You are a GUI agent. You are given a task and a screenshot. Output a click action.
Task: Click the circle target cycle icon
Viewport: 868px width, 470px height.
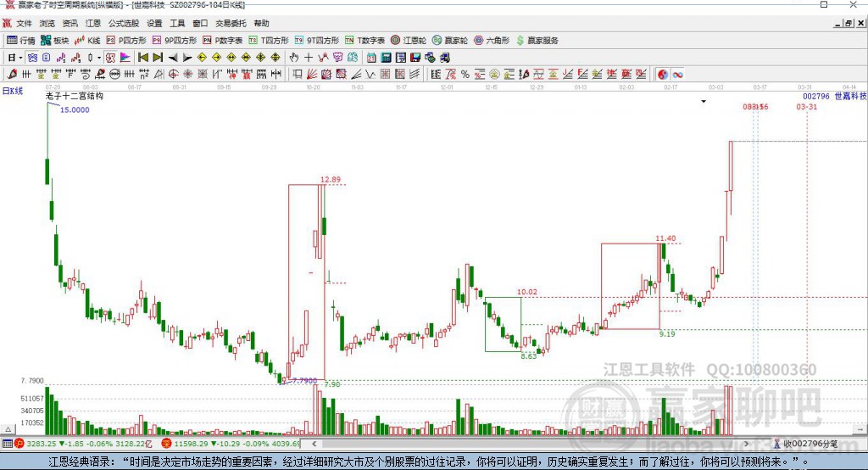(173, 75)
